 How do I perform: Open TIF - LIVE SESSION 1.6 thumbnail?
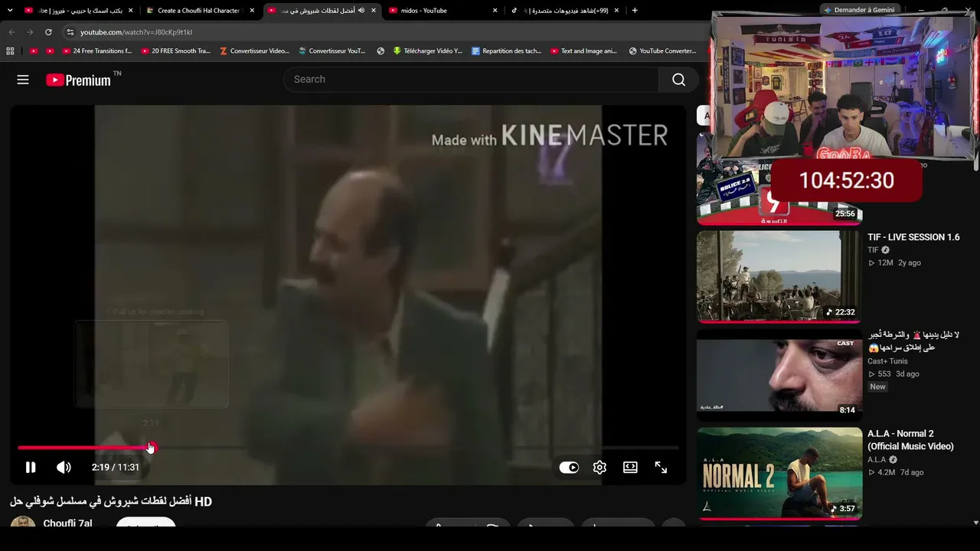pos(779,277)
